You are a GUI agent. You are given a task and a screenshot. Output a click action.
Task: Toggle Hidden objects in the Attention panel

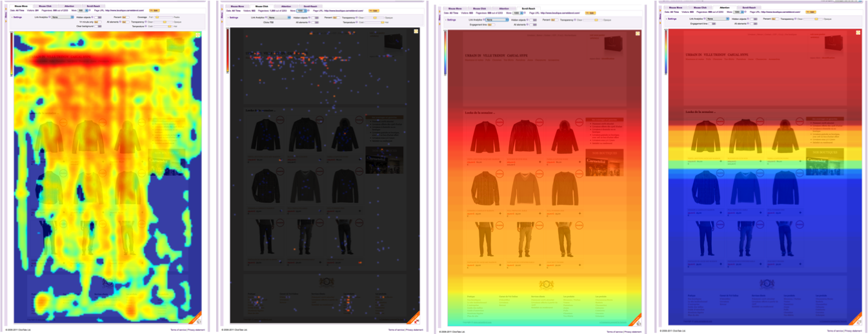coord(754,19)
